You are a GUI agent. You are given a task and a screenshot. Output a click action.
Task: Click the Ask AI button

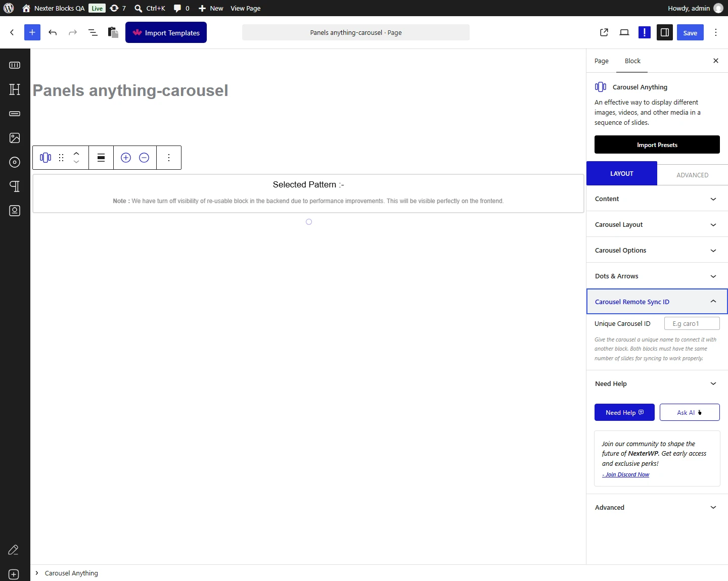click(x=690, y=412)
